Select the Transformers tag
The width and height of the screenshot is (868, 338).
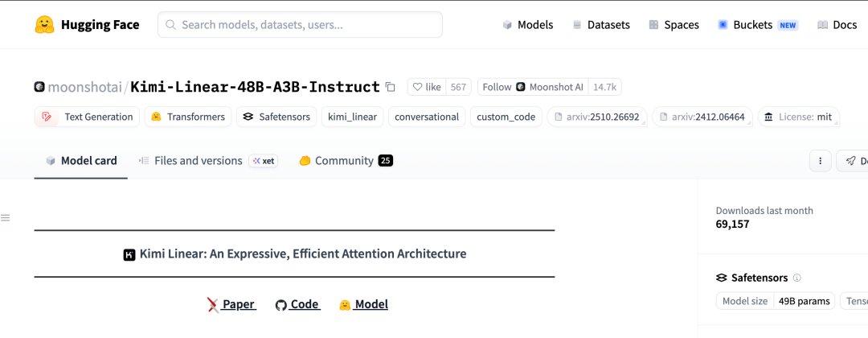pyautogui.click(x=187, y=117)
